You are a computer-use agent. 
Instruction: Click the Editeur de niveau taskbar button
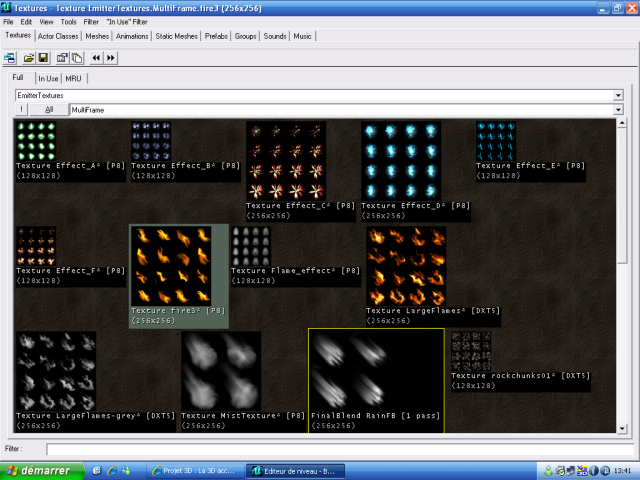296,471
